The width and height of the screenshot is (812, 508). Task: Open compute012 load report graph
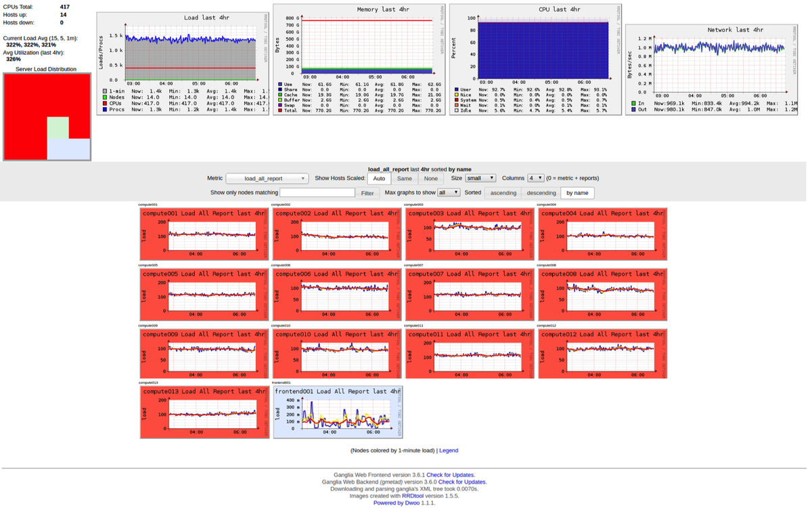click(602, 355)
